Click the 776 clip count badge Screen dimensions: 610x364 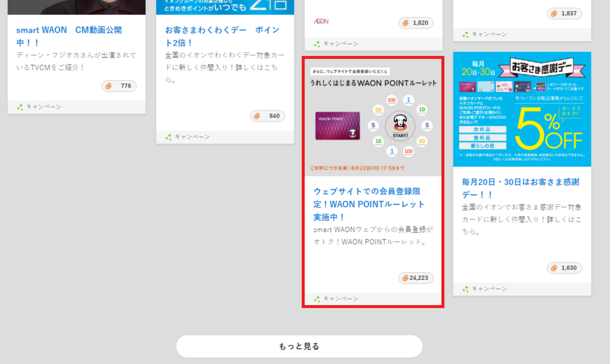119,86
